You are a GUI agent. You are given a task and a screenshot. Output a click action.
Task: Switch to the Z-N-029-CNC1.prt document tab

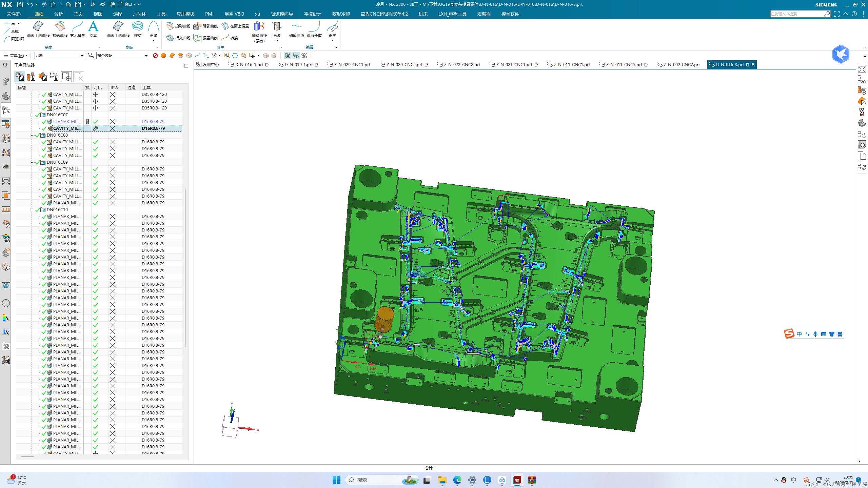pos(349,64)
